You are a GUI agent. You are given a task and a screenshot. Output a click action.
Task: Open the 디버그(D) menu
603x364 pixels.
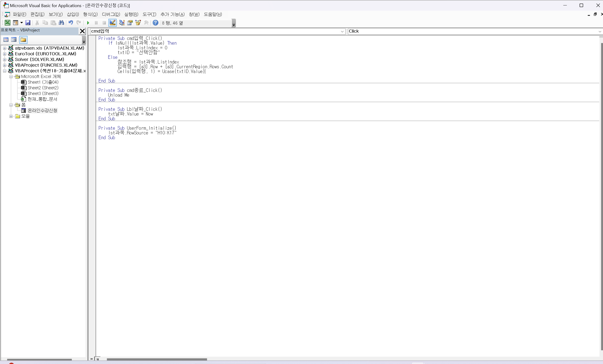[x=111, y=14]
